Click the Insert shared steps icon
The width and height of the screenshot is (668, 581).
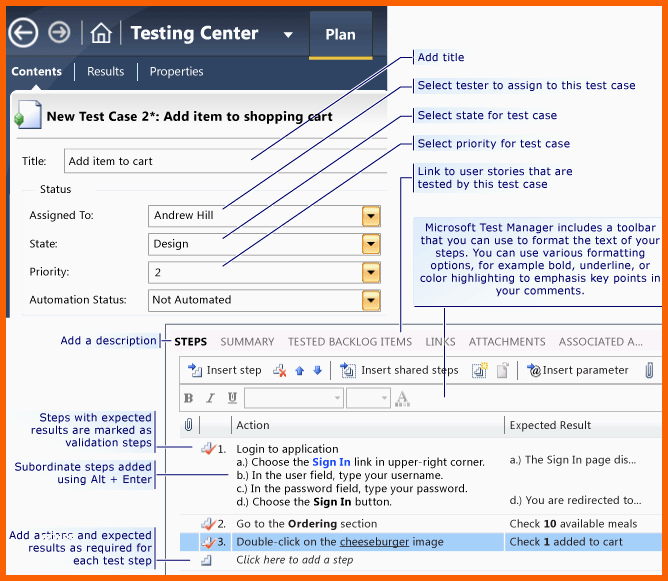coord(348,370)
